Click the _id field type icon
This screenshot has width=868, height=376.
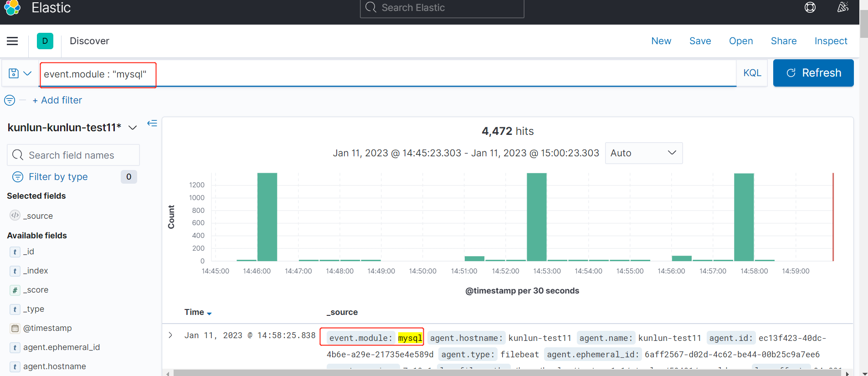(15, 252)
